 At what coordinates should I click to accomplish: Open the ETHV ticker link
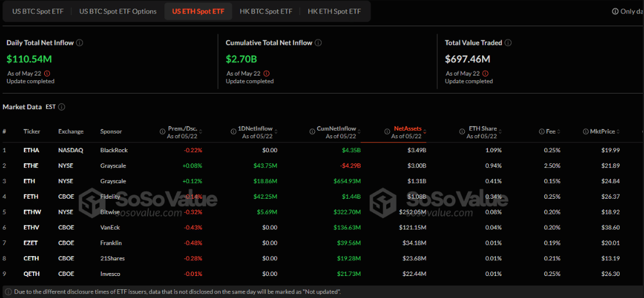[31, 227]
